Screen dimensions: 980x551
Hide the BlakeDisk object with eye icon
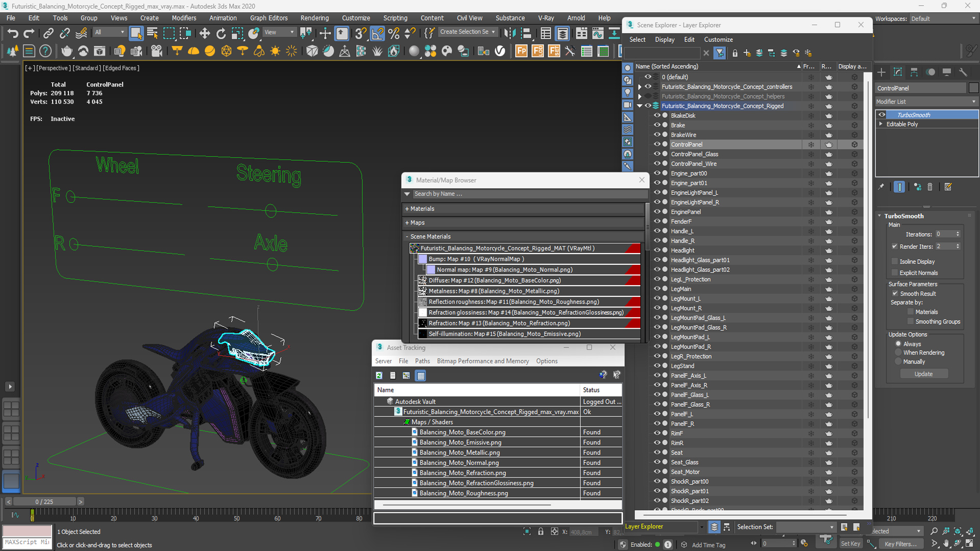coord(657,115)
